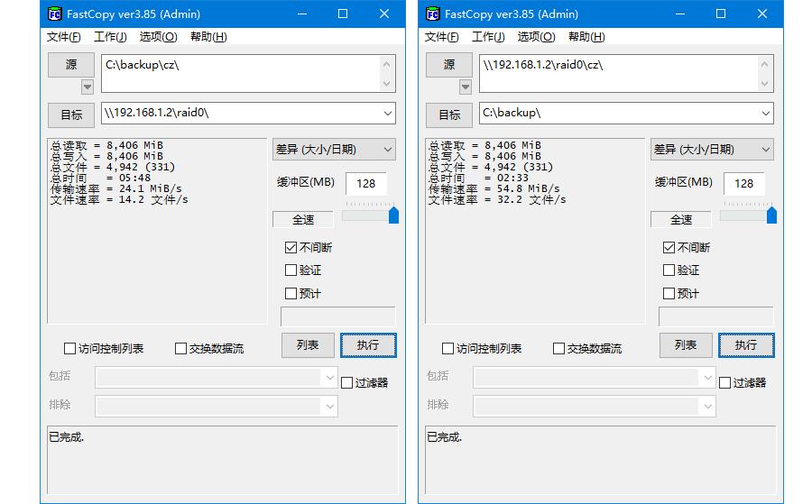Open 工作(J) menu in right FastCopy window
This screenshot has width=812, height=504.
click(488, 37)
